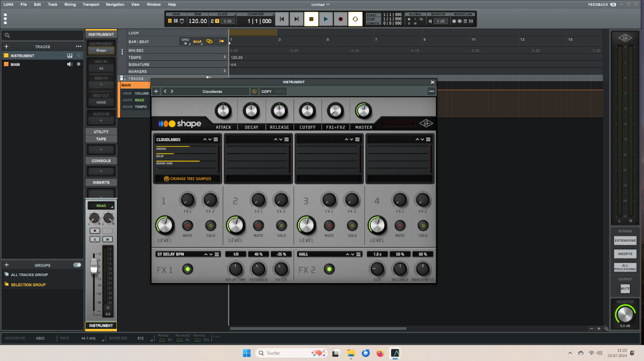
Task: Open the Tracks panel options menu
Action: click(x=78, y=47)
